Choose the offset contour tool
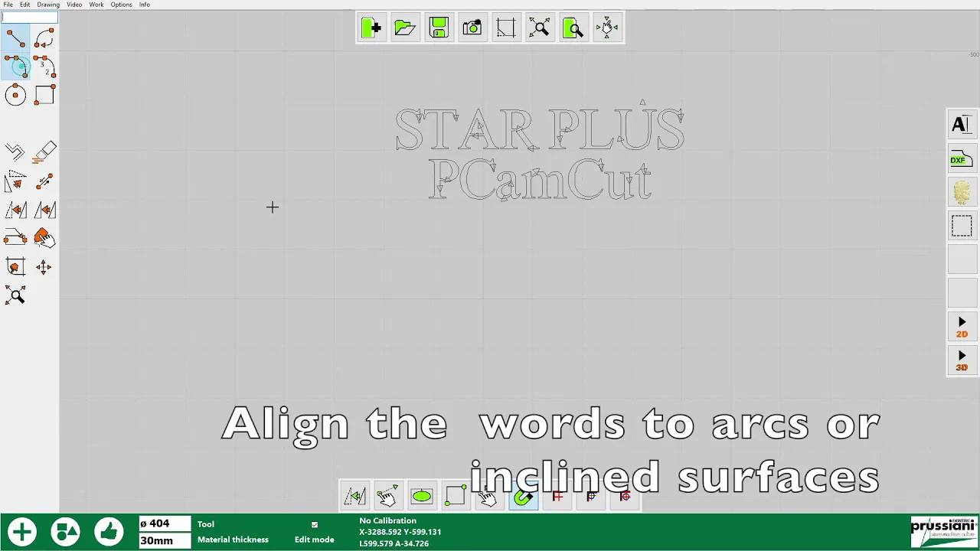The width and height of the screenshot is (980, 551). pos(15,152)
